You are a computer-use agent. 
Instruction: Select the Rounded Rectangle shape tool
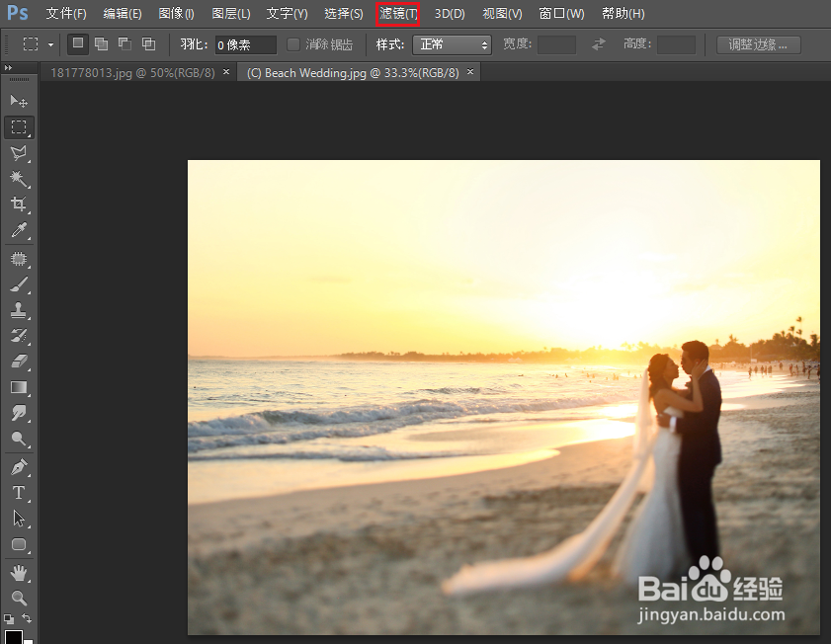(19, 544)
